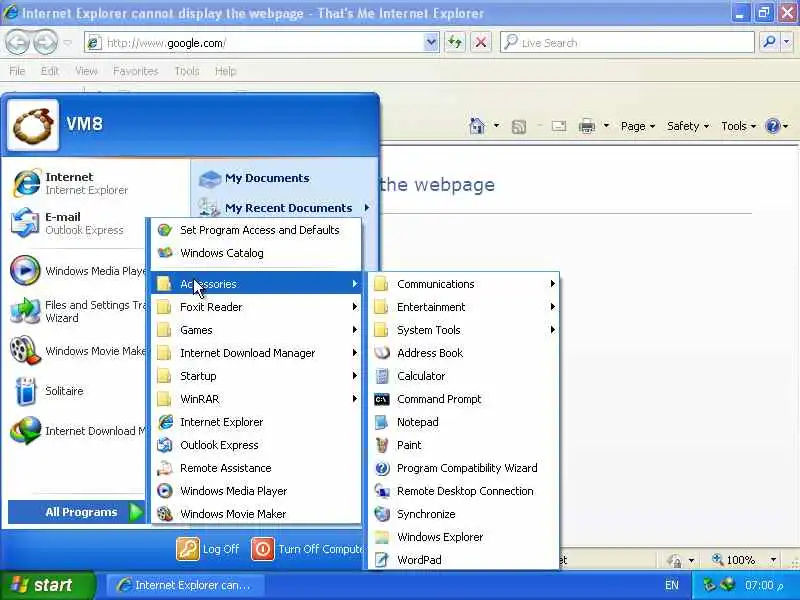Click the Home icon in command bar
Viewport: 800px width, 600px height.
click(477, 126)
